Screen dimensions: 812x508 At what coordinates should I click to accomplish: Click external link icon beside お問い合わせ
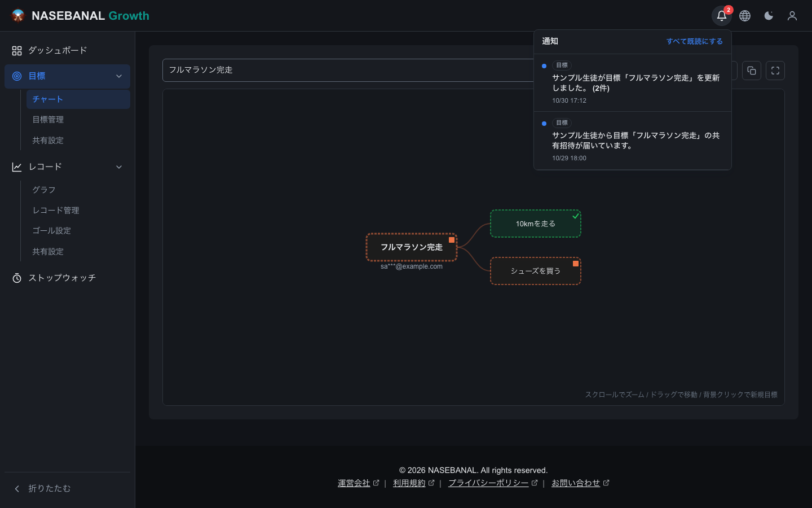606,483
